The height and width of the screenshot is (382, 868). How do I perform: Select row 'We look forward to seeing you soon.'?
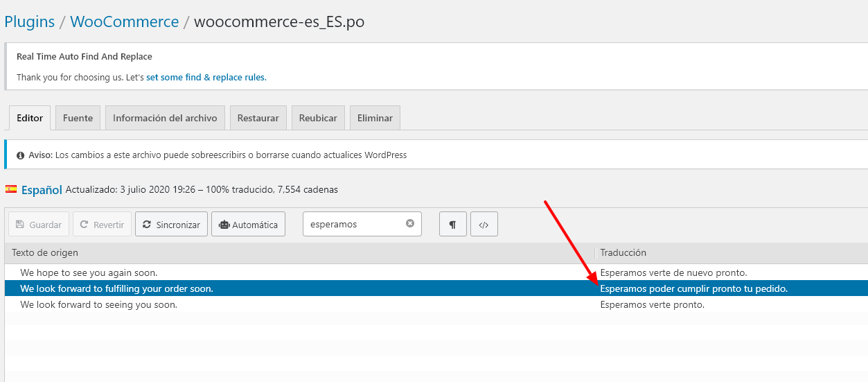436,304
